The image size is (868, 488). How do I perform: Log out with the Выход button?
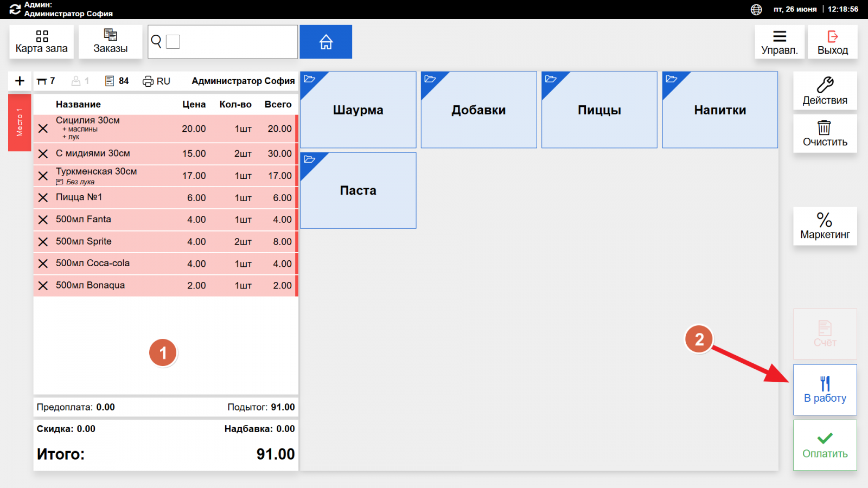pos(833,42)
